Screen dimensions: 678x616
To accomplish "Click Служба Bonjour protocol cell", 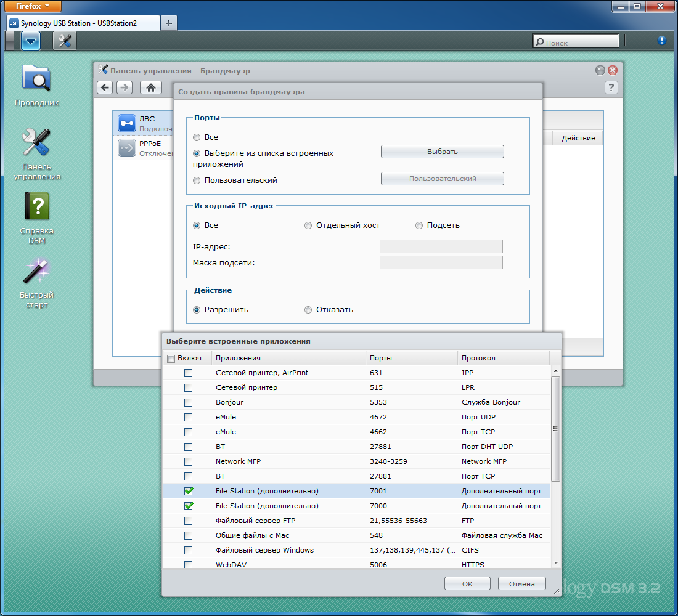I will 491,402.
